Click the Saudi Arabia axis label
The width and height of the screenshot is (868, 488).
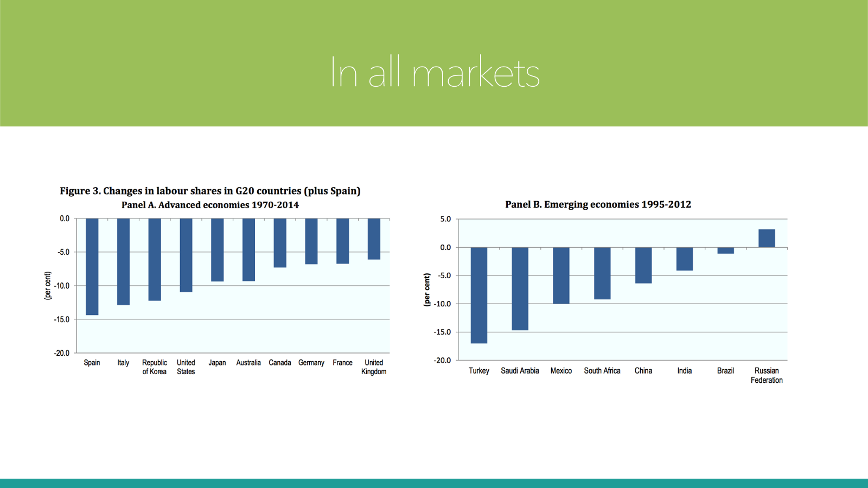click(520, 371)
